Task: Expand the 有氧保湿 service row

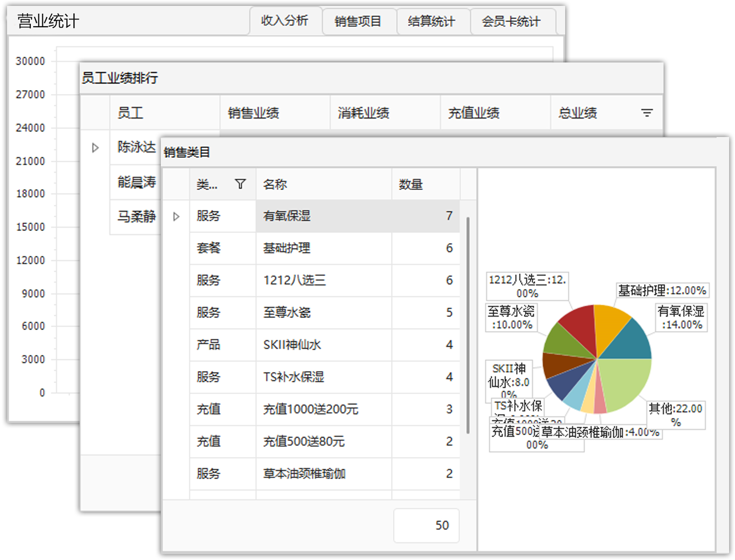Action: [x=176, y=216]
